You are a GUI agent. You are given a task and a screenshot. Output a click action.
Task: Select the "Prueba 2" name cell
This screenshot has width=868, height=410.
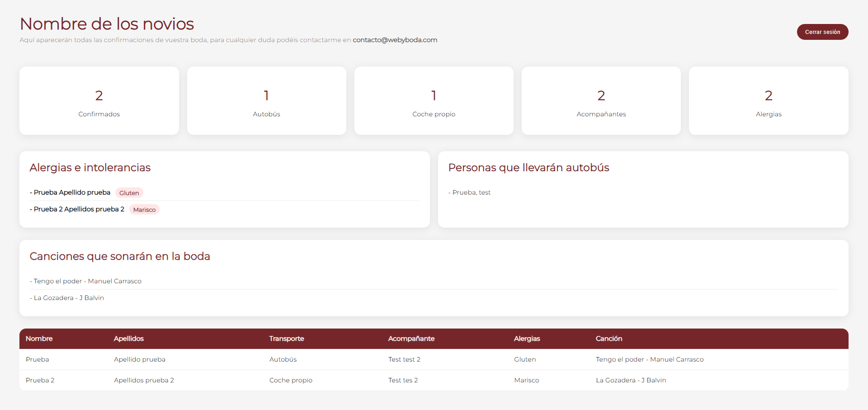click(40, 380)
